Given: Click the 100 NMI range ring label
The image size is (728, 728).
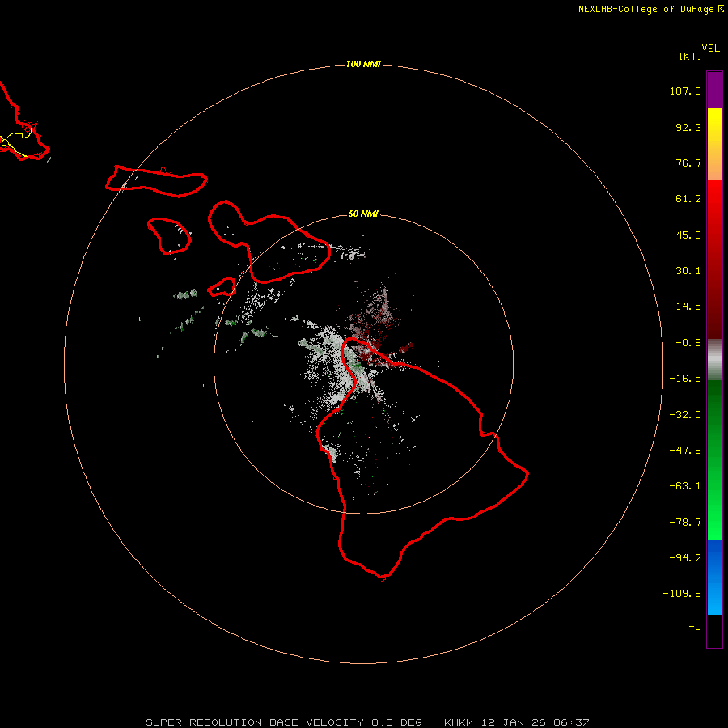Looking at the screenshot, I should [x=363, y=64].
